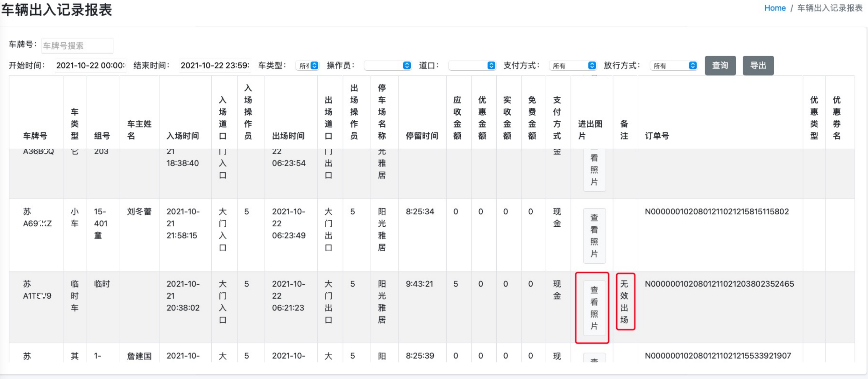Click the 入场时间 column header
The image size is (868, 379).
[x=182, y=136]
